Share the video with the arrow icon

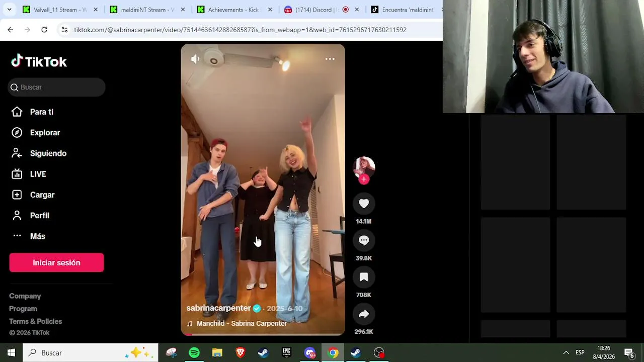364,314
